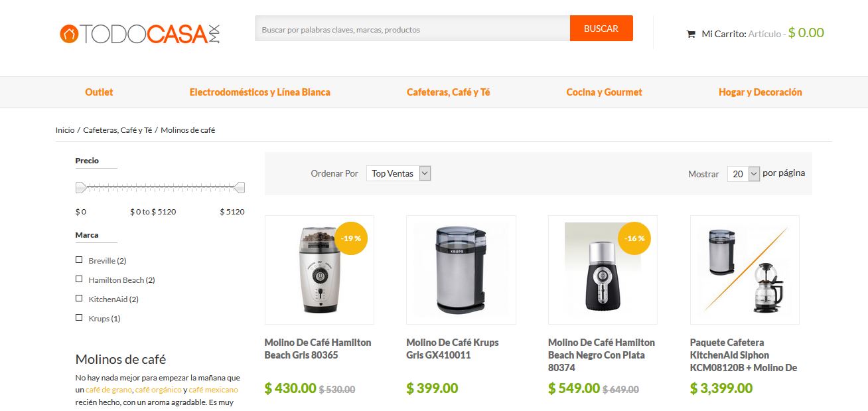Screen dimensions: 868x411
Task: Open the Krups Gris GX410011 grinder image
Action: [x=461, y=270]
